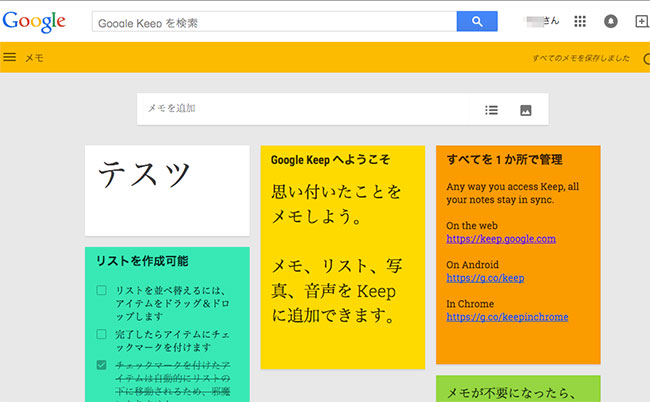Click the メモ title in yellow bar

(x=34, y=58)
